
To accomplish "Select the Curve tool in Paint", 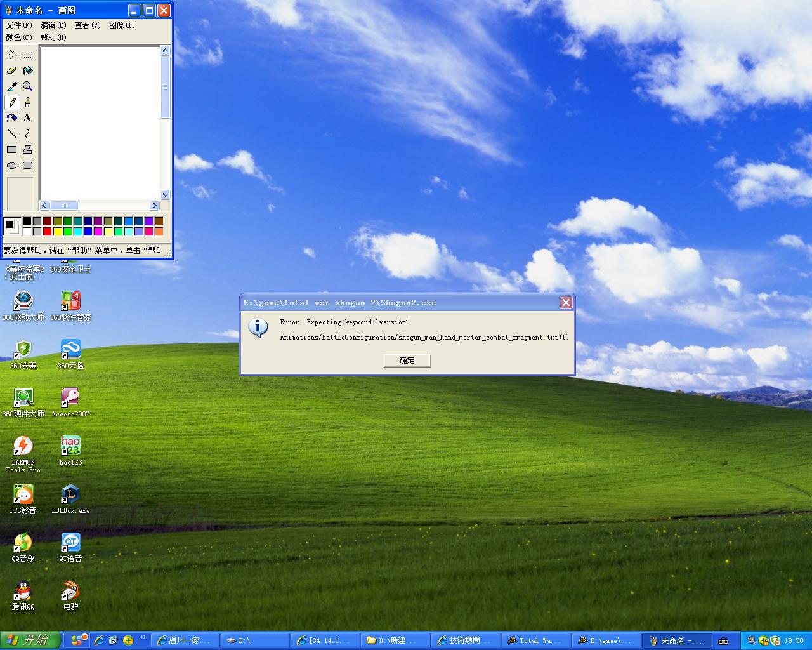I will tap(27, 134).
